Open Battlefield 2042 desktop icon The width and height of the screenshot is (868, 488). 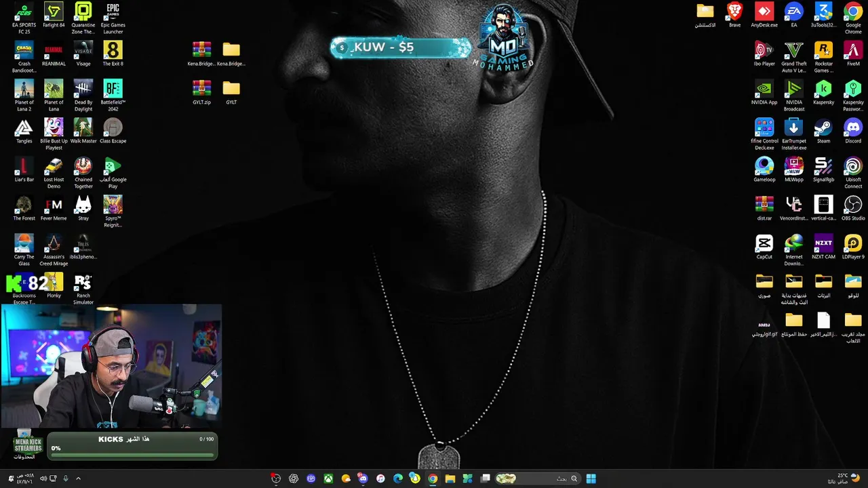[113, 96]
